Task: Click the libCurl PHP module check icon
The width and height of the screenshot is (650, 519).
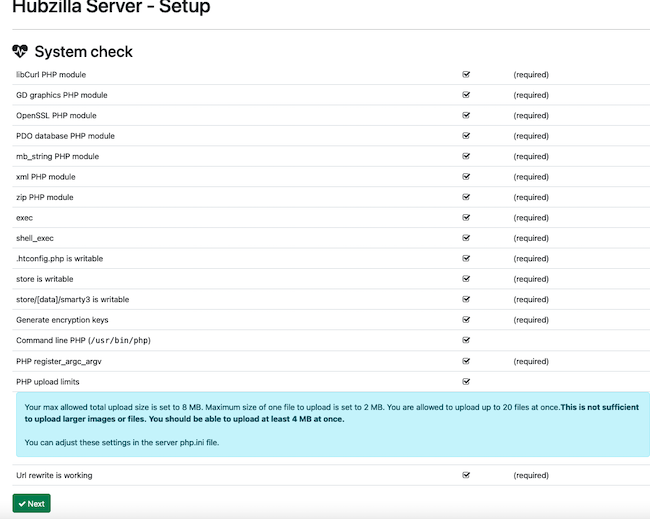Action: (x=466, y=75)
